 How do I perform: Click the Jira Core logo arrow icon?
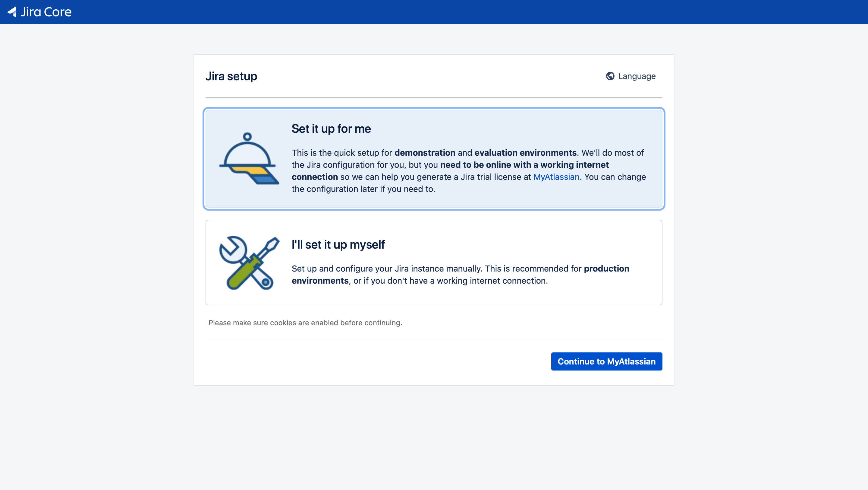click(x=12, y=12)
